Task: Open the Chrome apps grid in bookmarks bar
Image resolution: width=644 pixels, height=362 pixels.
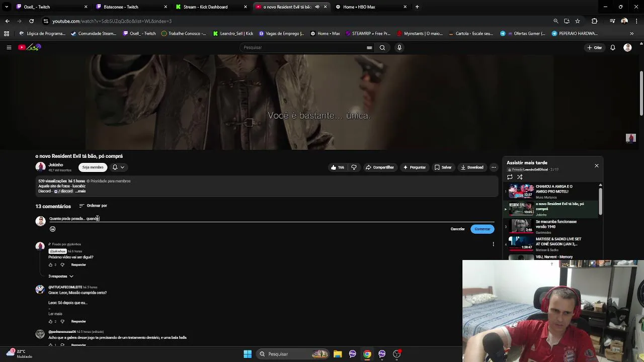Action: 7,34
